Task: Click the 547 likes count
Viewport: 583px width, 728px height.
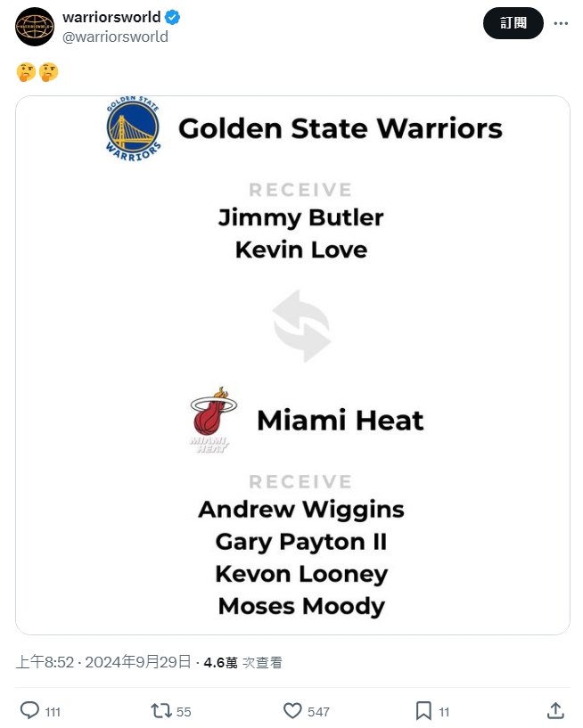Action: point(318,712)
